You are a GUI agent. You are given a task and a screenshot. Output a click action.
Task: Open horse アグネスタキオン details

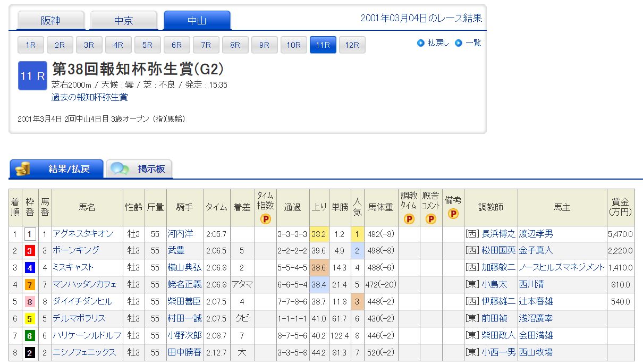point(82,234)
